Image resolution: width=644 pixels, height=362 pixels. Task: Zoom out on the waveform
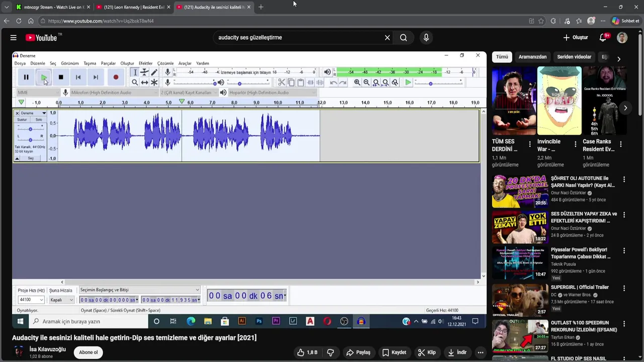[x=366, y=82]
